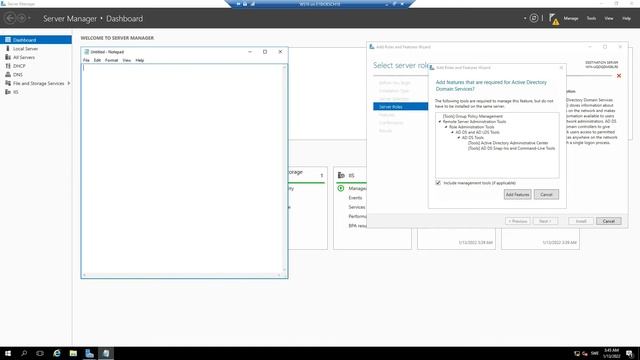Open View menu in Server Manager header
The width and height of the screenshot is (640, 360).
[x=609, y=18]
